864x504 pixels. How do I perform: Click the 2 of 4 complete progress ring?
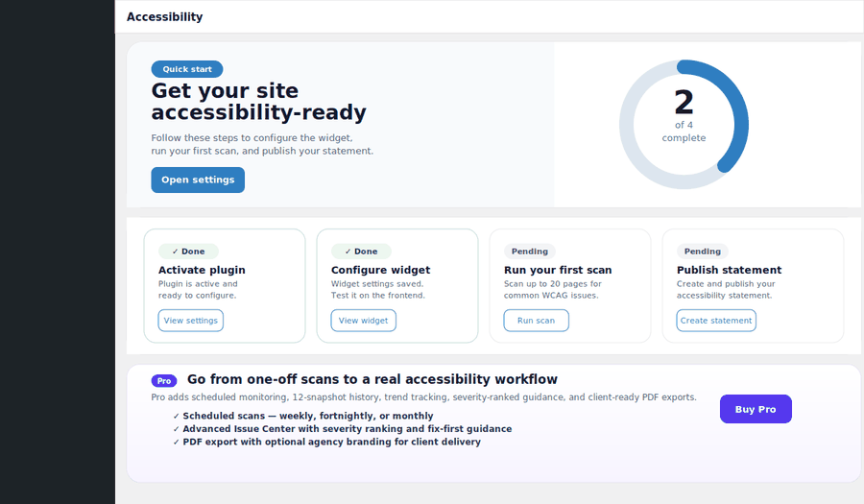[684, 125]
